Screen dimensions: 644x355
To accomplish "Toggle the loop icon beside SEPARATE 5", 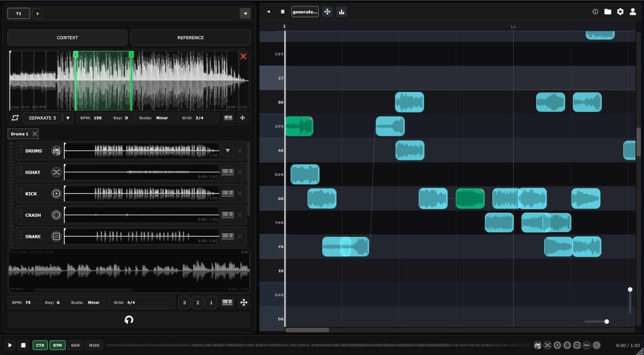I will [x=15, y=118].
